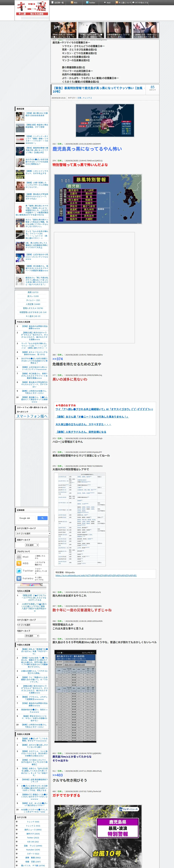Open sidebar link 再掲 (2272)
This screenshot has width=174, height=868.
click(33, 293)
